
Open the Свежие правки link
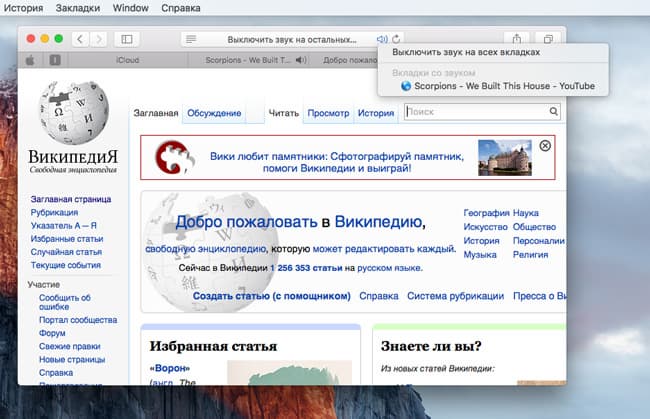(x=70, y=346)
